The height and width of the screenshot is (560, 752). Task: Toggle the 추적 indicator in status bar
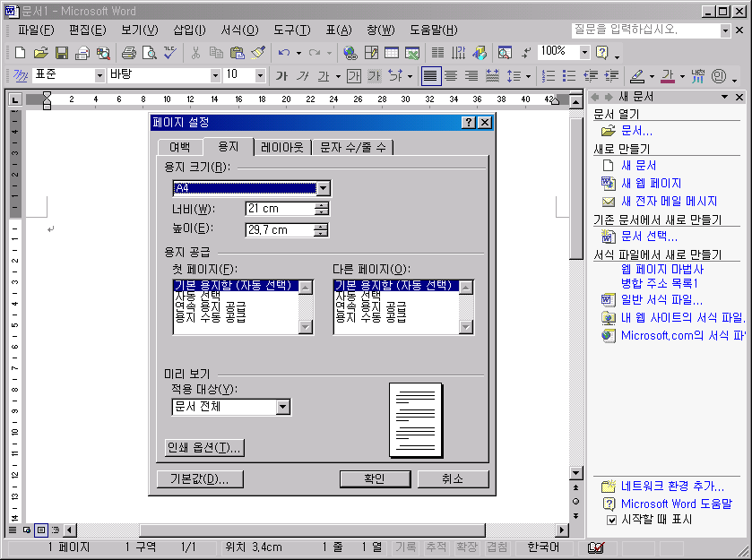click(x=436, y=547)
